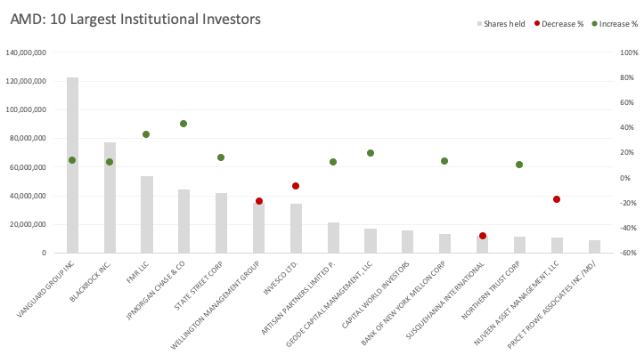Select the red dot for Invesco Ltd.
644x363 pixels.
296,186
